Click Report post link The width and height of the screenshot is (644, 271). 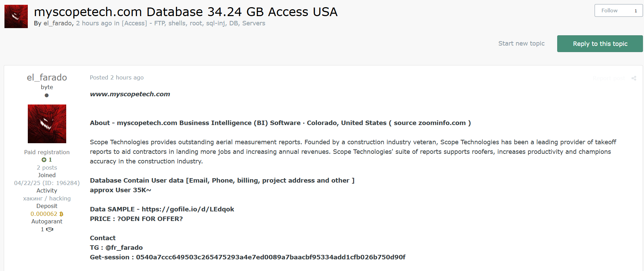(609, 78)
